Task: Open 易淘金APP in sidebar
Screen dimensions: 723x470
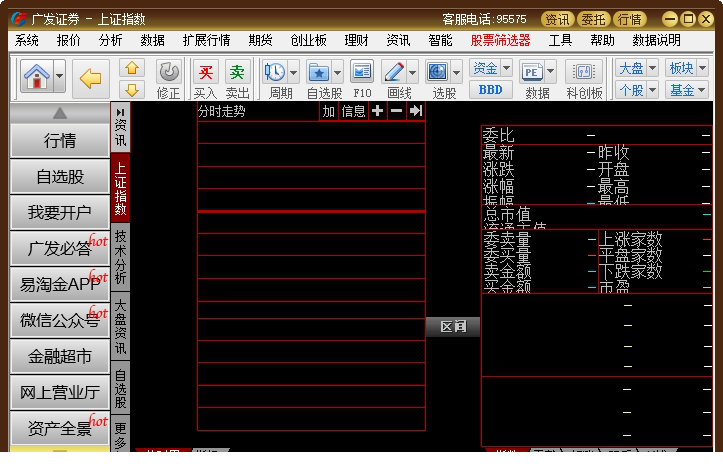Action: 60,284
